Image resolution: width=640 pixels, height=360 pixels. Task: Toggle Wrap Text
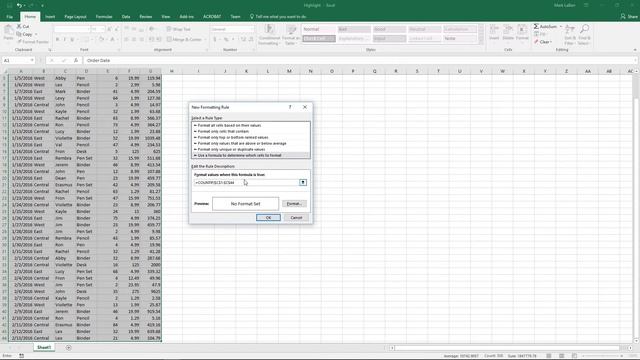(178, 29)
